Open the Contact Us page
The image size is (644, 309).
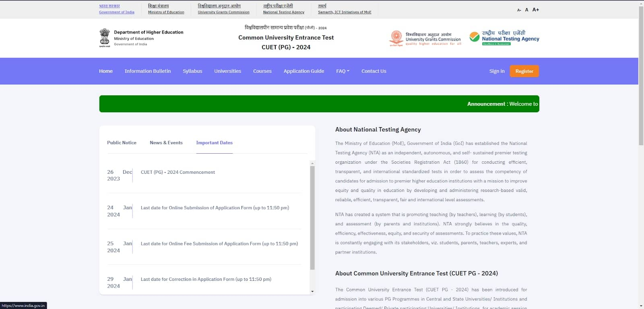tap(374, 71)
